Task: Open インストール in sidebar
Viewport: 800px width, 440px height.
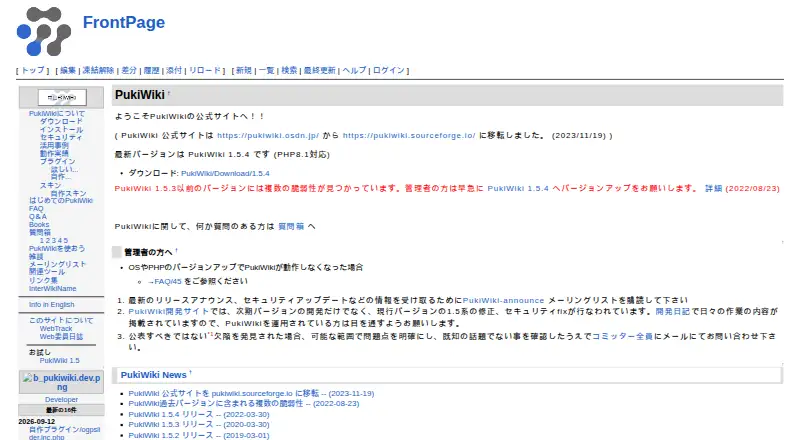Action: point(61,130)
